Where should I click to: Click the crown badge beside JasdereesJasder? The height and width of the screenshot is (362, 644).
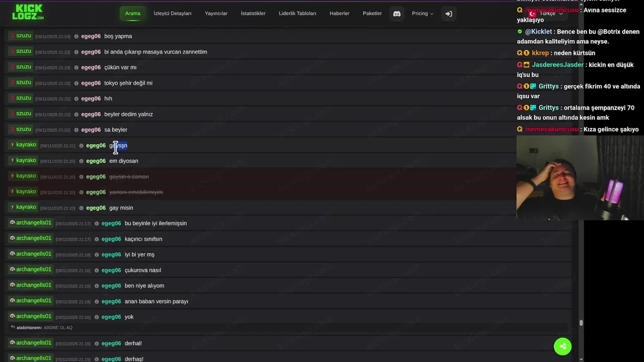(526, 65)
